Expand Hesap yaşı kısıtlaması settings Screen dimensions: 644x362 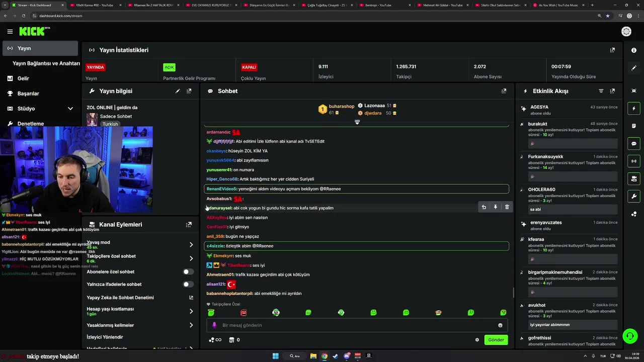click(191, 311)
